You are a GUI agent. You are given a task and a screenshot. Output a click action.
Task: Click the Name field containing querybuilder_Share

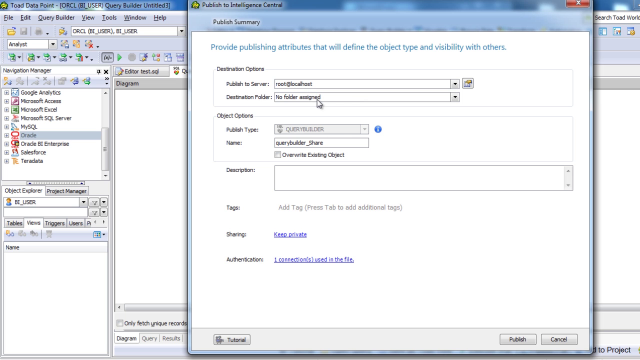321,143
